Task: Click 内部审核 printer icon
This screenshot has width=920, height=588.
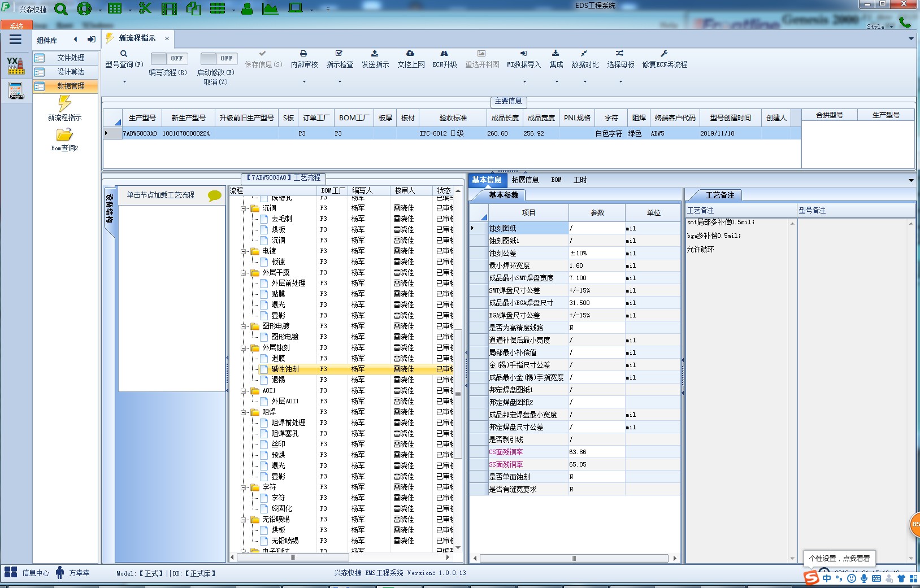Action: (303, 53)
